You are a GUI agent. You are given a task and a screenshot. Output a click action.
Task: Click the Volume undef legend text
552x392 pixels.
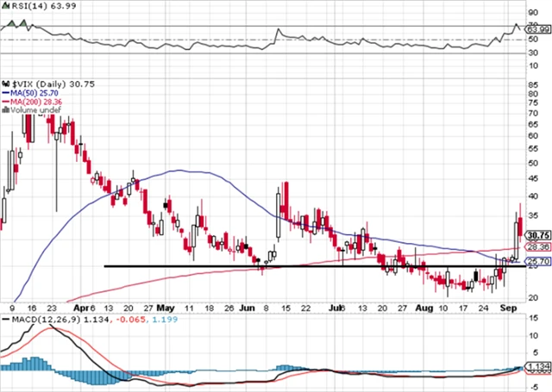coord(36,110)
